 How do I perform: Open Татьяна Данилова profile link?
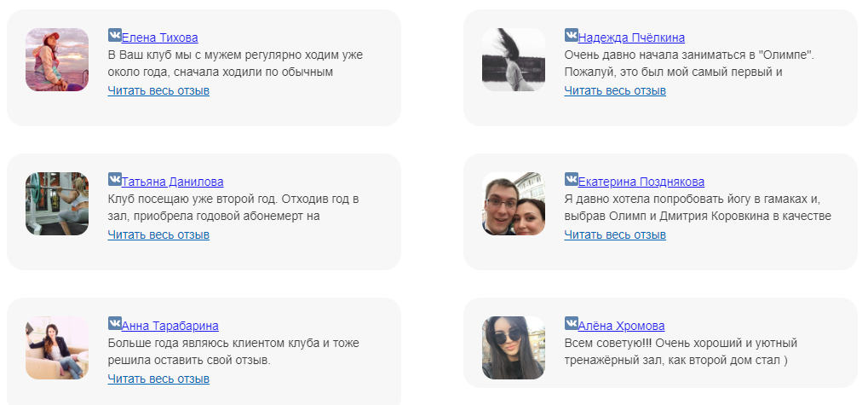(x=172, y=182)
